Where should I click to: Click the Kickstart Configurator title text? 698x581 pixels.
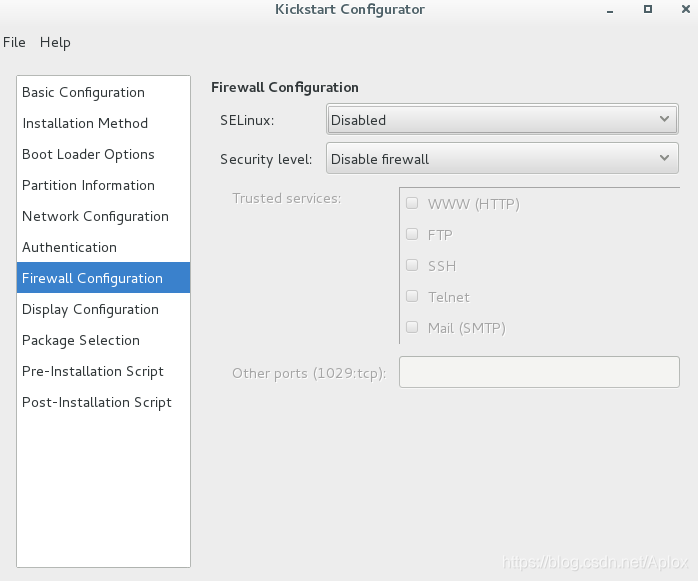pyautogui.click(x=350, y=10)
